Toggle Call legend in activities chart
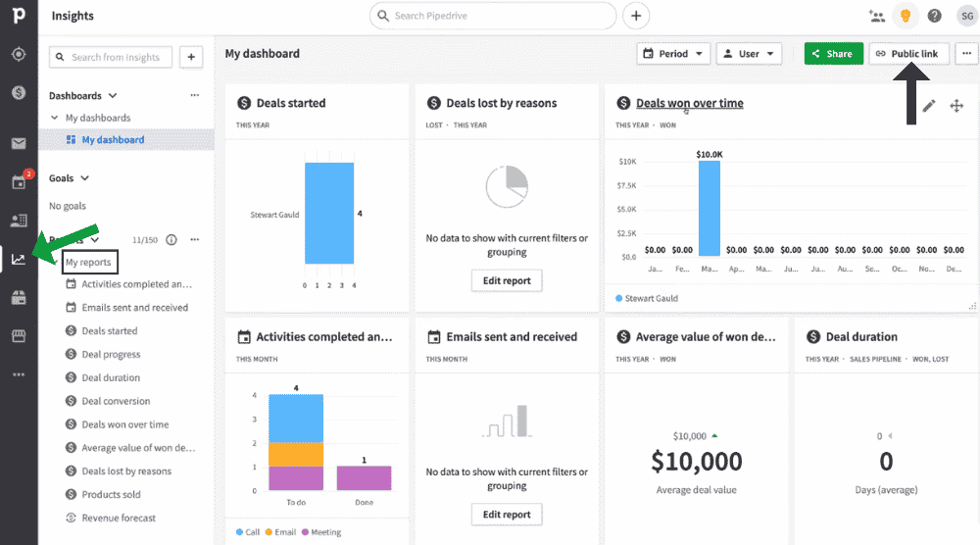Screen dimensions: 980x545 point(248,532)
